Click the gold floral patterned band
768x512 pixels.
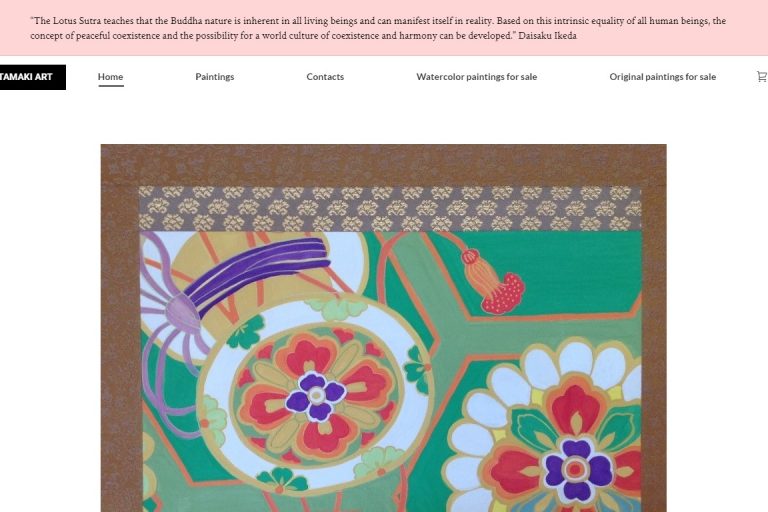[390, 209]
